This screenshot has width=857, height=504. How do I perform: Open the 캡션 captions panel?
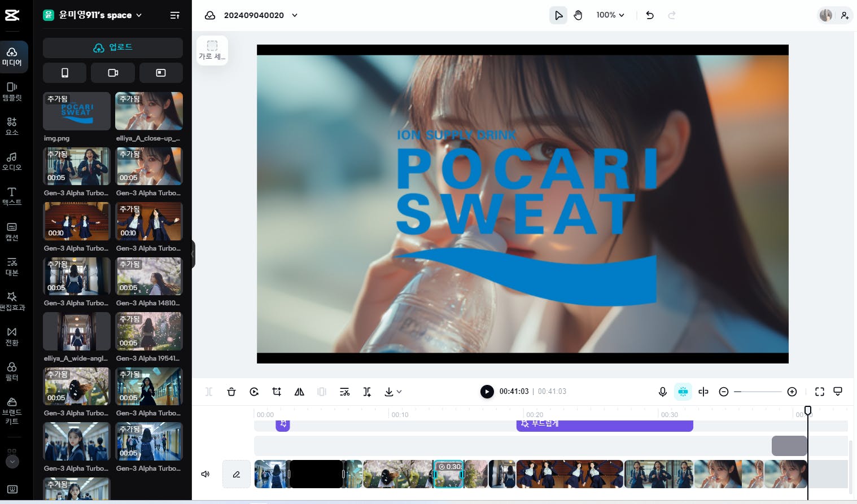(12, 231)
